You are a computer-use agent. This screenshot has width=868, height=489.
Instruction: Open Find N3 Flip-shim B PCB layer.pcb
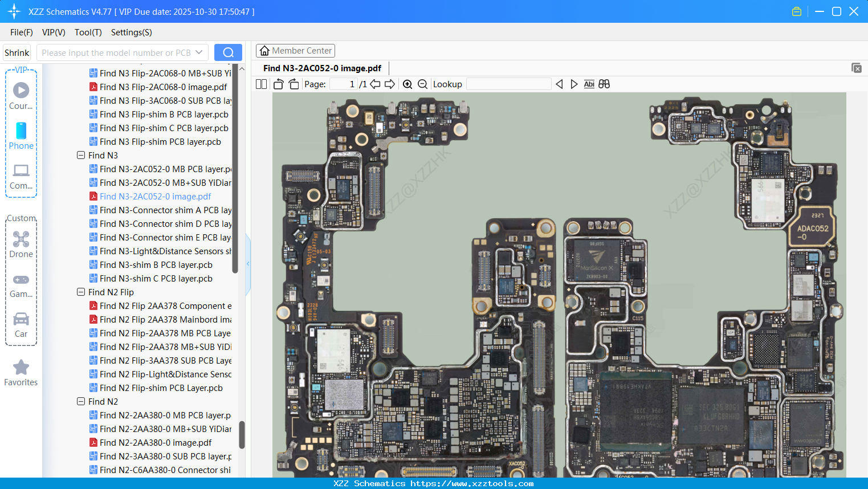(x=158, y=114)
